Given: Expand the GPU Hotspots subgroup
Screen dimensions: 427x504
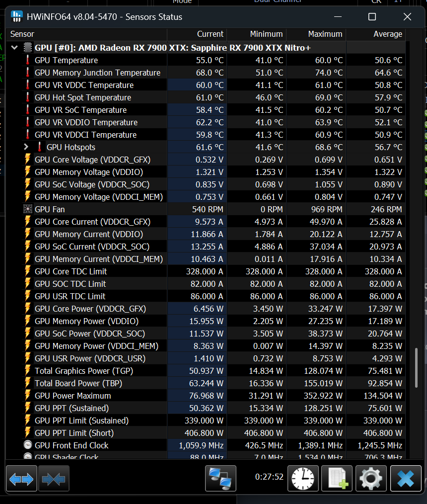Looking at the screenshot, I should point(26,147).
